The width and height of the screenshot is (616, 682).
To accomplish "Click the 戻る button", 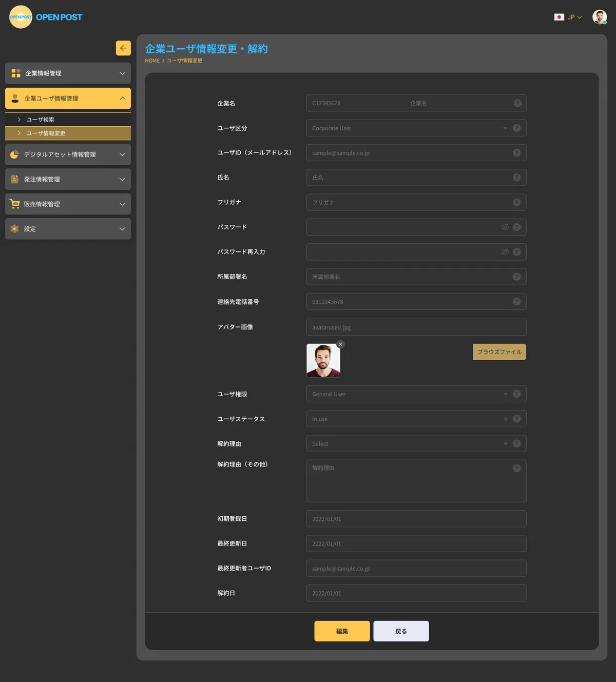I will tap(401, 631).
